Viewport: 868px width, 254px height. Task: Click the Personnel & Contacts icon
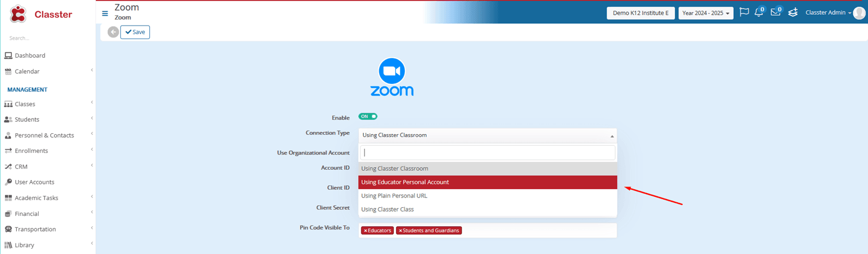click(8, 135)
